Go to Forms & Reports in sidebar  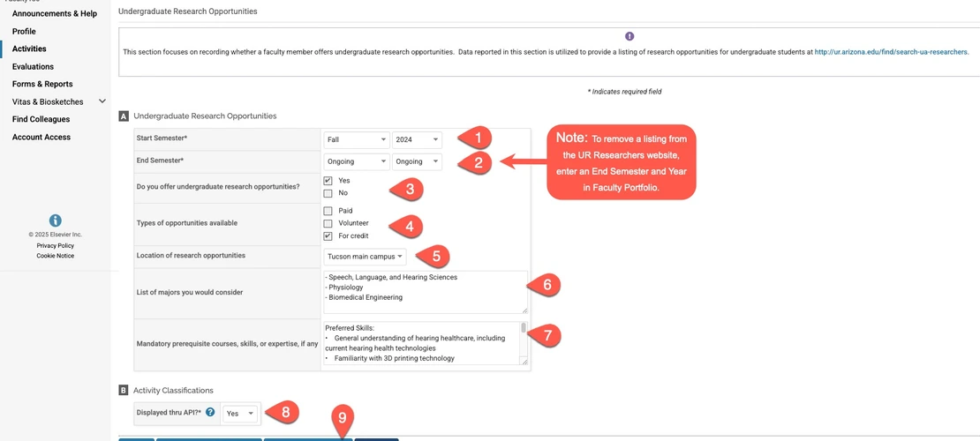(42, 84)
